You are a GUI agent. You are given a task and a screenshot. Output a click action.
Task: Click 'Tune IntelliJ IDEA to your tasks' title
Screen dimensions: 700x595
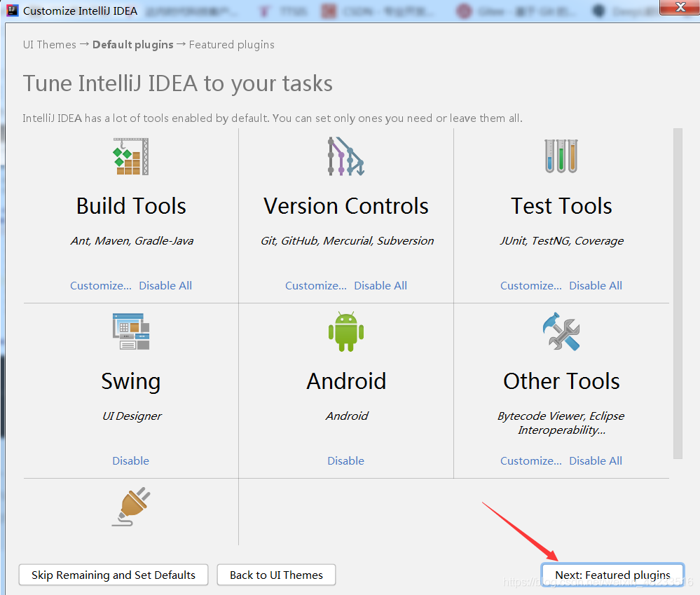point(178,83)
